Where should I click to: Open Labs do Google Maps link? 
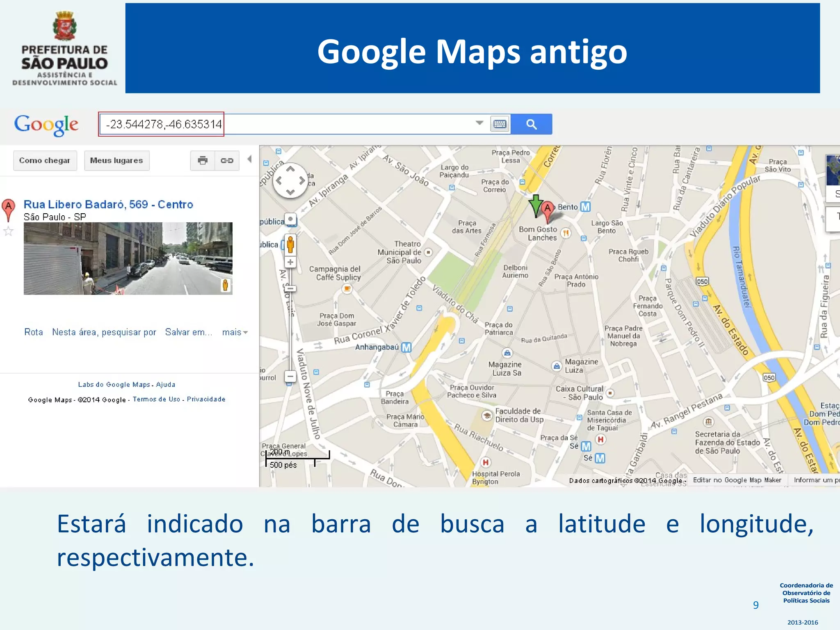pyautogui.click(x=114, y=384)
